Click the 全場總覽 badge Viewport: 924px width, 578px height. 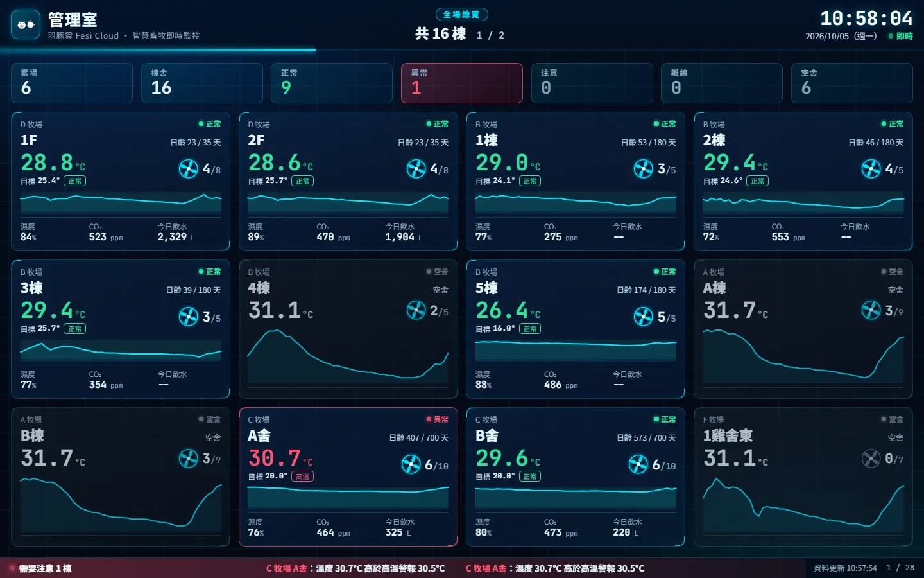point(462,15)
